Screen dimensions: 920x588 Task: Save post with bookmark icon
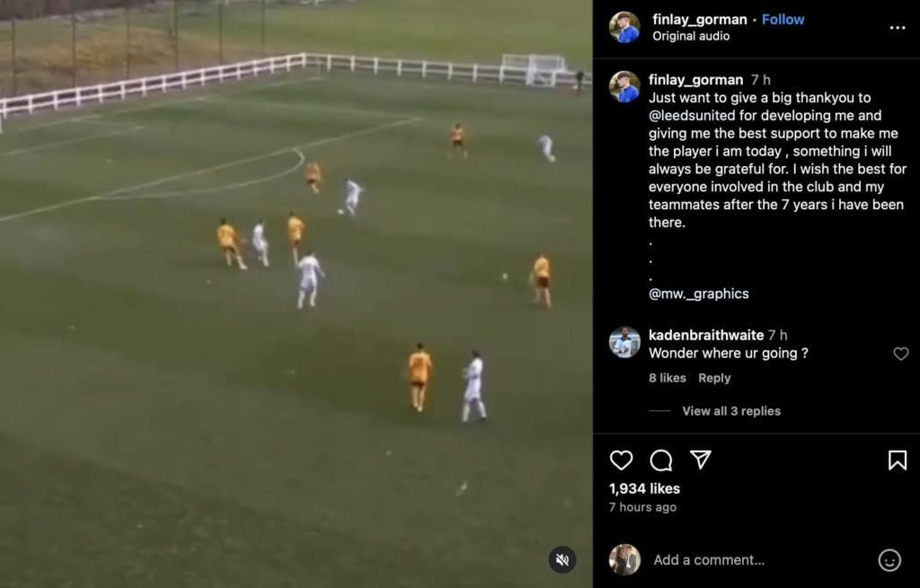(898, 461)
